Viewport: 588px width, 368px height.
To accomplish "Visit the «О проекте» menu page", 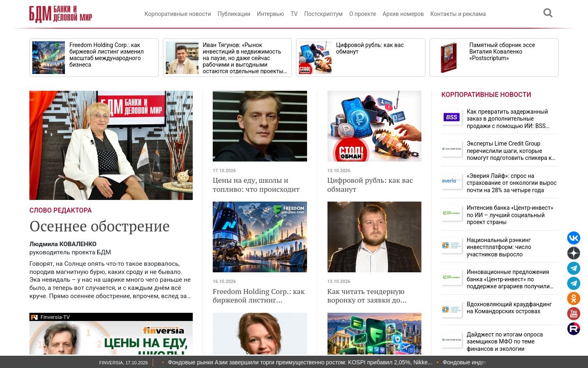I will tap(363, 14).
